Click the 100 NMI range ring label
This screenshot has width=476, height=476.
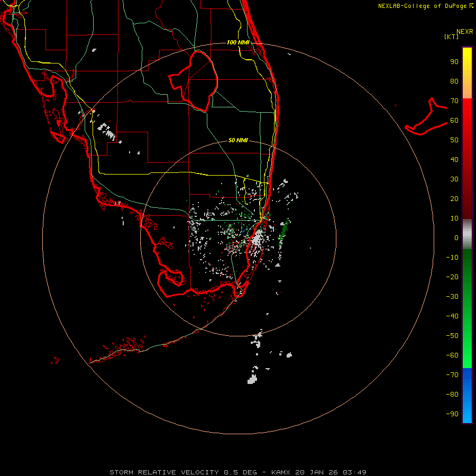[x=238, y=42]
